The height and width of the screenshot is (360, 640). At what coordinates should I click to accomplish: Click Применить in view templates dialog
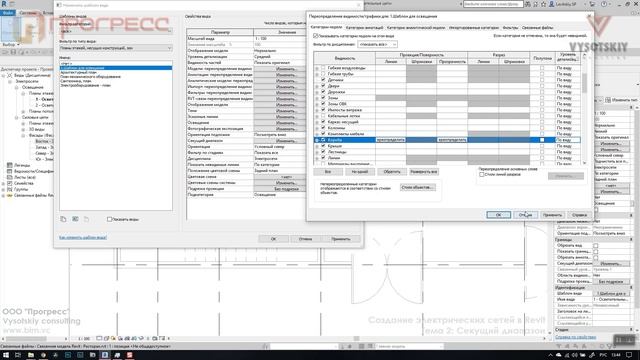pos(341,239)
